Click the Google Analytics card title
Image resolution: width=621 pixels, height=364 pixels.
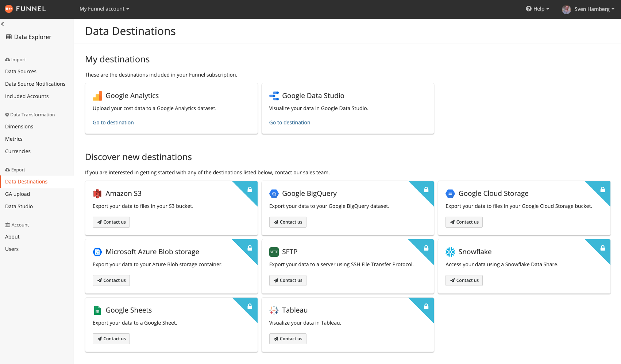[132, 96]
